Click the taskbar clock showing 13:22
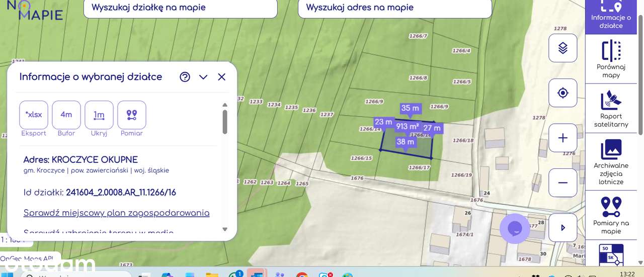644x277 pixels. pyautogui.click(x=627, y=274)
